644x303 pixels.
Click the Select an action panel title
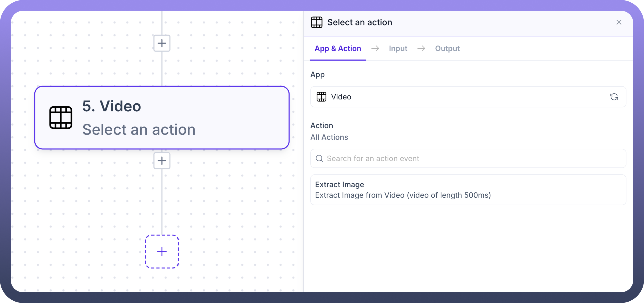[360, 22]
